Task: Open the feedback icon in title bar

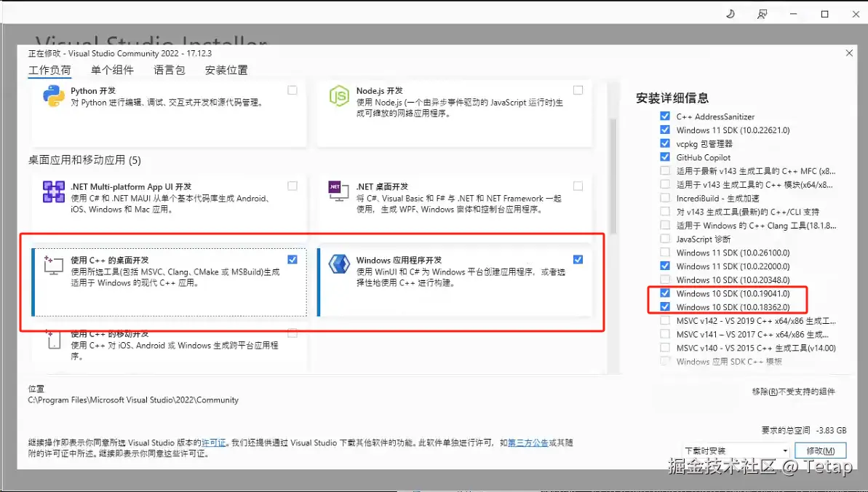Action: [763, 14]
